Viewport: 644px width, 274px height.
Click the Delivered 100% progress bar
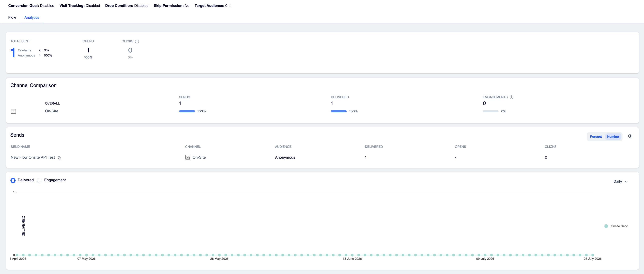(x=339, y=111)
